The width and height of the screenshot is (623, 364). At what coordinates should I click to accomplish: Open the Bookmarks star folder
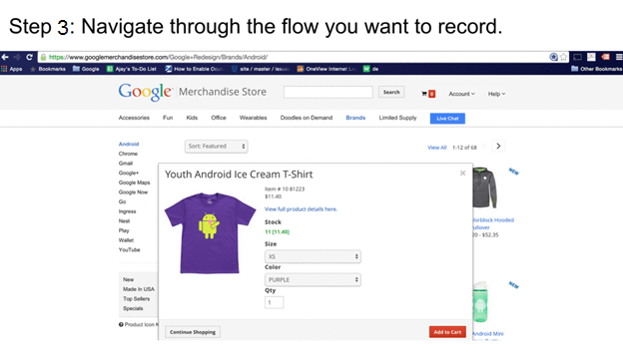coord(48,69)
